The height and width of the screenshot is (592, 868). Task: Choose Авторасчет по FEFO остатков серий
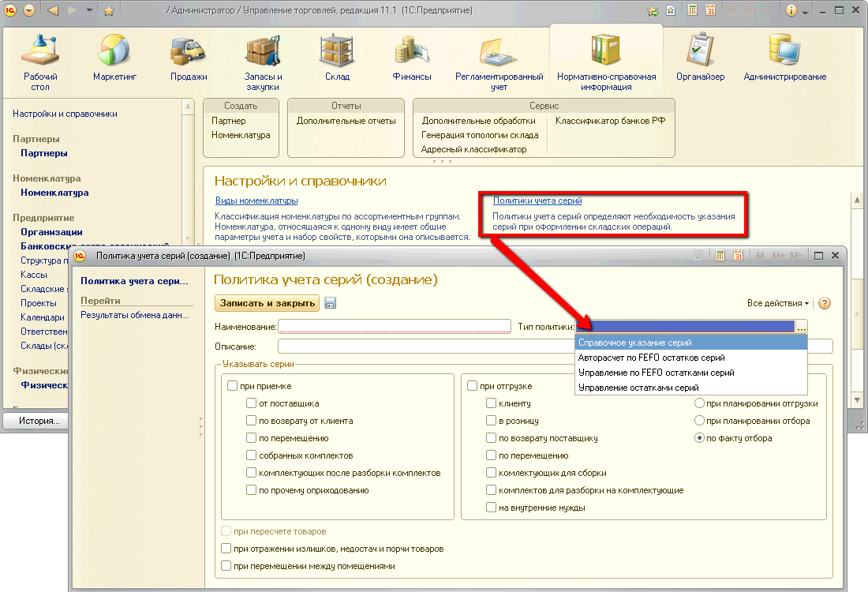(x=691, y=358)
